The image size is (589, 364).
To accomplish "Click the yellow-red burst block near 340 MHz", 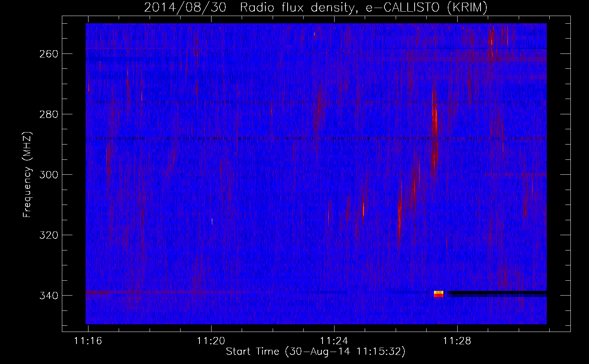I will [x=439, y=294].
